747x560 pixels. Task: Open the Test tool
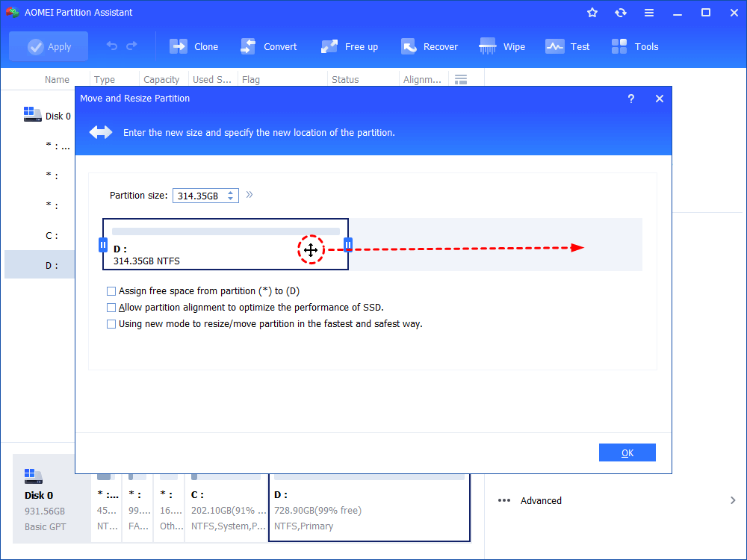coord(568,46)
